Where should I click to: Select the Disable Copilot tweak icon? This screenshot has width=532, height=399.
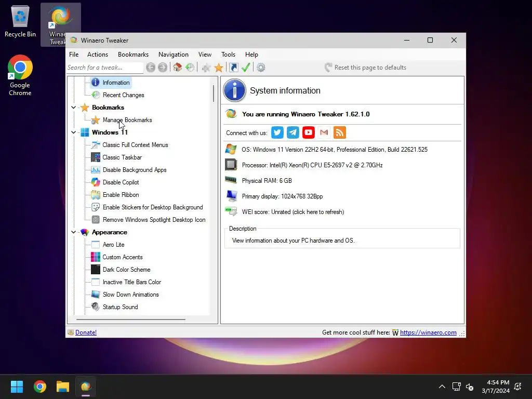[96, 182]
